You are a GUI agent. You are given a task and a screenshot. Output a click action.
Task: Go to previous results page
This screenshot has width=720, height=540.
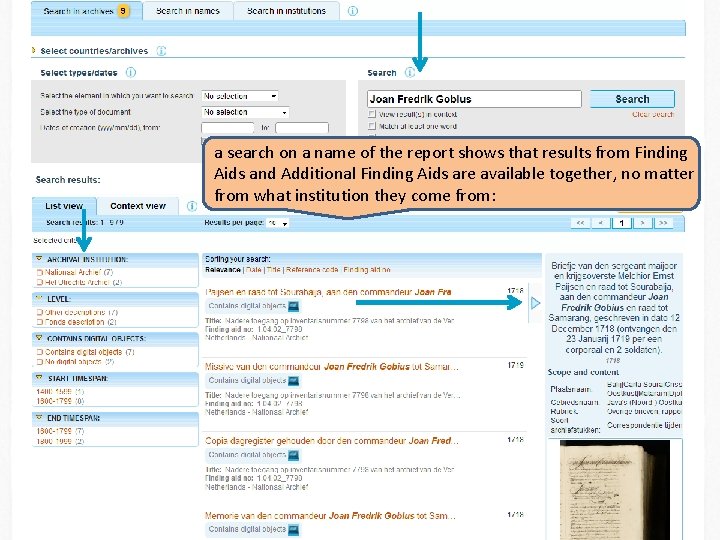(x=601, y=223)
